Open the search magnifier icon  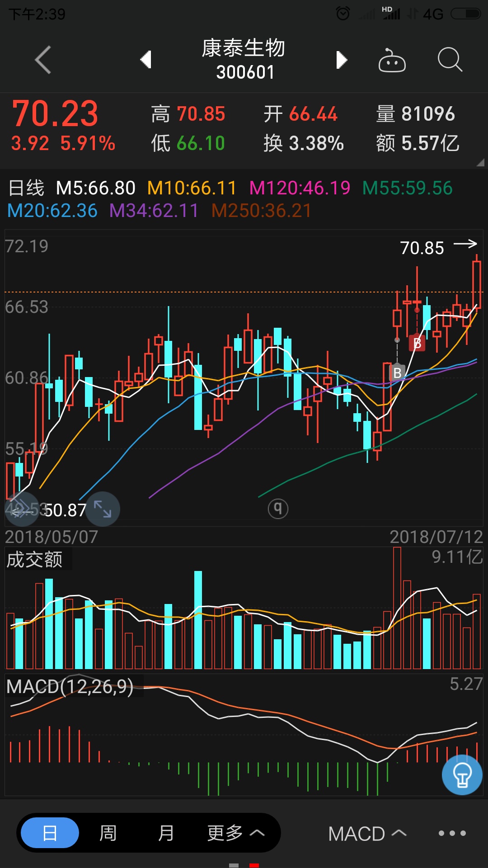(x=450, y=60)
